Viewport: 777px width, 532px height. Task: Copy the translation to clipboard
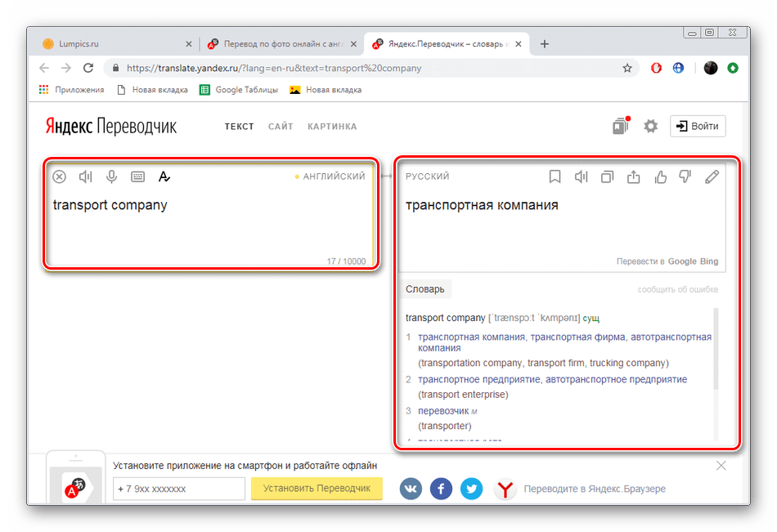click(607, 177)
